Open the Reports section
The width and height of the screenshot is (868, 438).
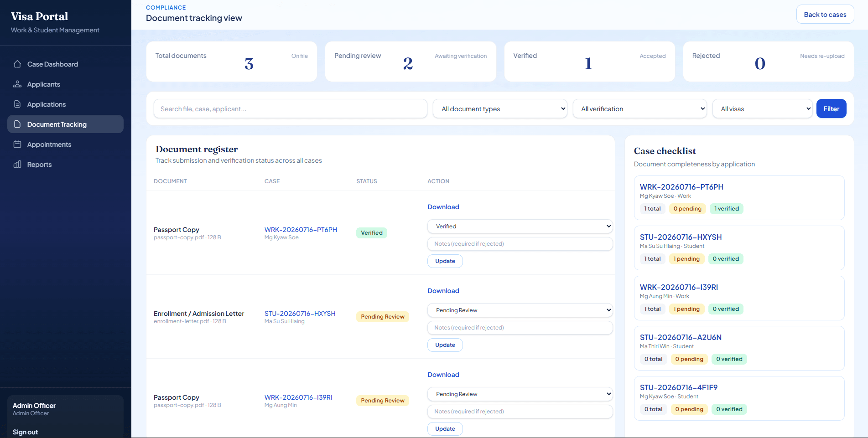click(65, 165)
